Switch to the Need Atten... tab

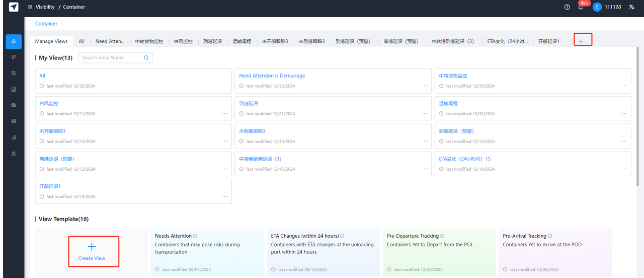click(110, 41)
